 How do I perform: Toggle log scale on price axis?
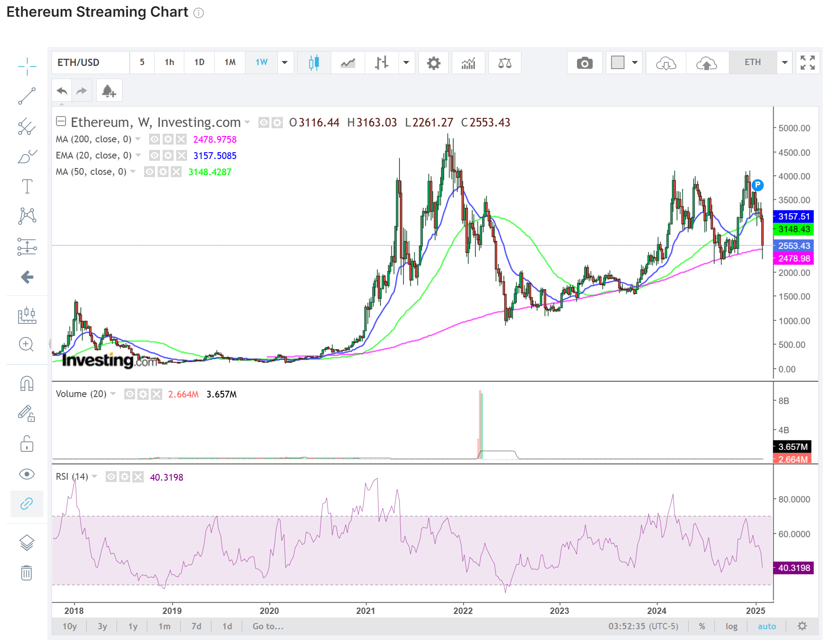(731, 626)
